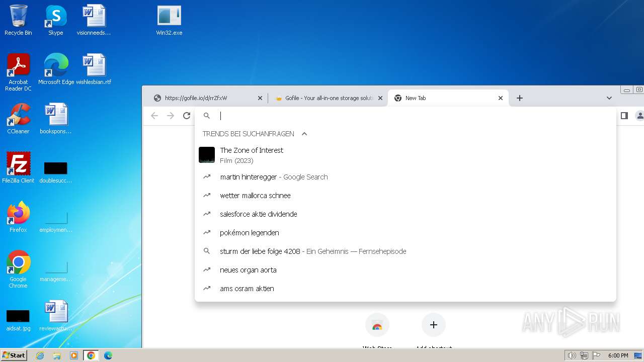The width and height of the screenshot is (644, 362).
Task: Open the Chrome tab search dropdown arrow
Action: point(609,98)
